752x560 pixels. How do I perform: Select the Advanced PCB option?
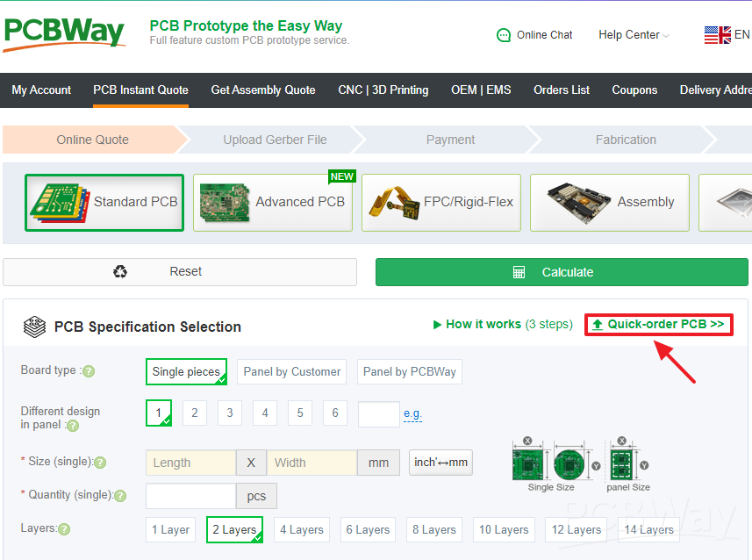pos(272,202)
